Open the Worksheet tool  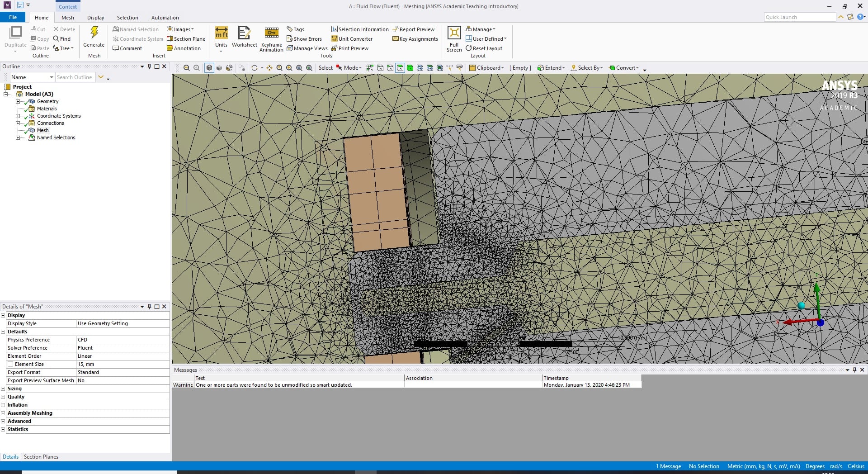pos(244,33)
